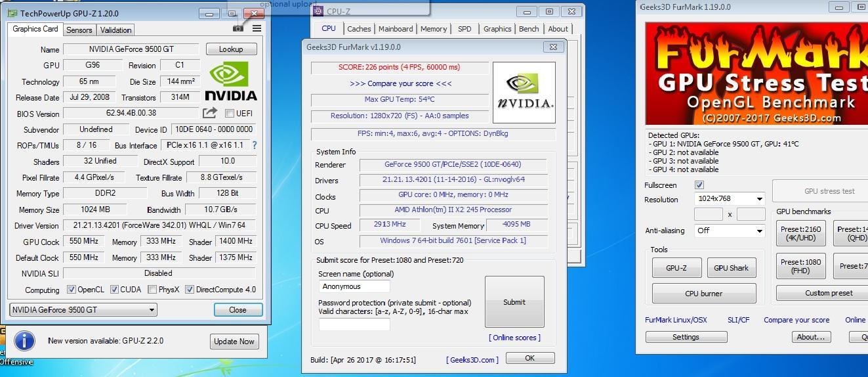Open the FurMark Resolution dropdown
Image resolution: width=868 pixels, height=377 pixels.
tap(730, 198)
